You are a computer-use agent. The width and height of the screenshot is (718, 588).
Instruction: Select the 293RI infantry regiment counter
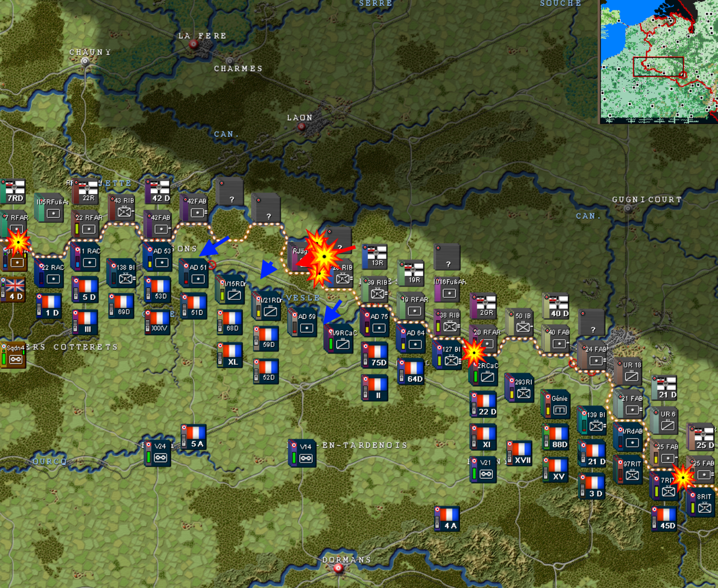tap(520, 388)
